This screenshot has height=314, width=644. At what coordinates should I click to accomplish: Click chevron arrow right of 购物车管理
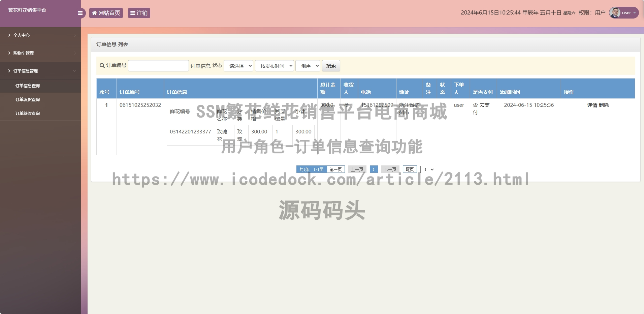pos(75,53)
